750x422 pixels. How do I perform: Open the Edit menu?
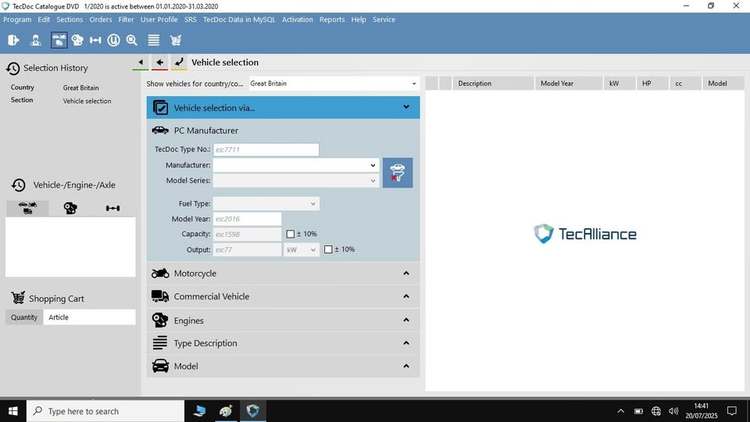pos(44,20)
